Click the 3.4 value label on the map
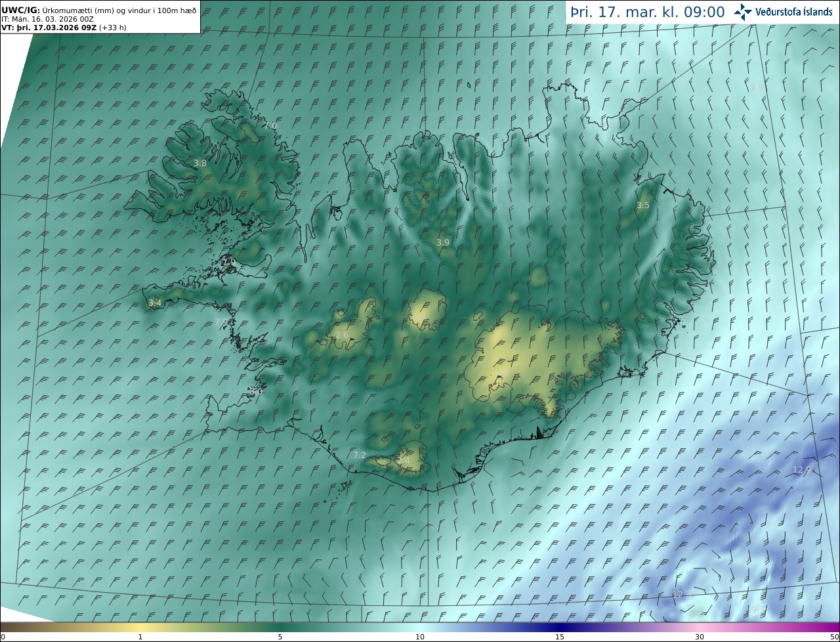The image size is (840, 642). (x=154, y=303)
